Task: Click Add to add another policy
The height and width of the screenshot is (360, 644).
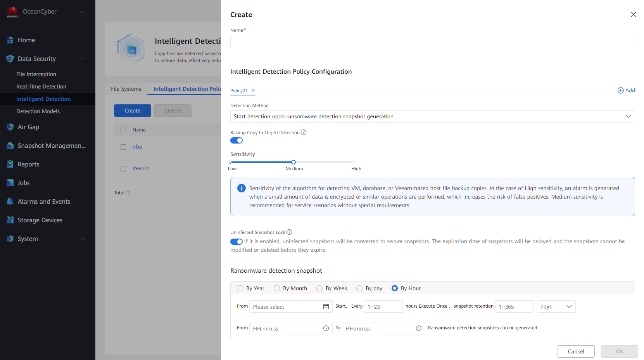Action: click(x=626, y=90)
